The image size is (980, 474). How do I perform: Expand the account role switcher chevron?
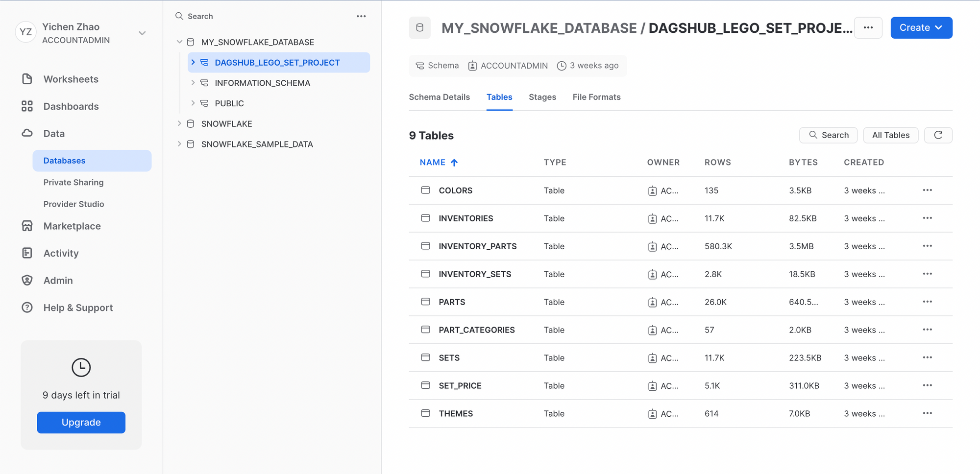(142, 33)
